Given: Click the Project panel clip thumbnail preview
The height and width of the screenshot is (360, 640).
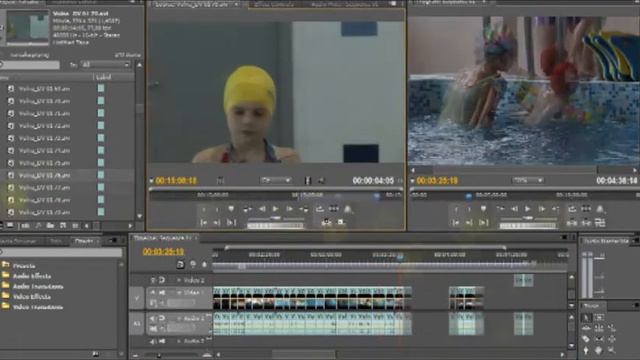Looking at the screenshot, I should pyautogui.click(x=27, y=28).
